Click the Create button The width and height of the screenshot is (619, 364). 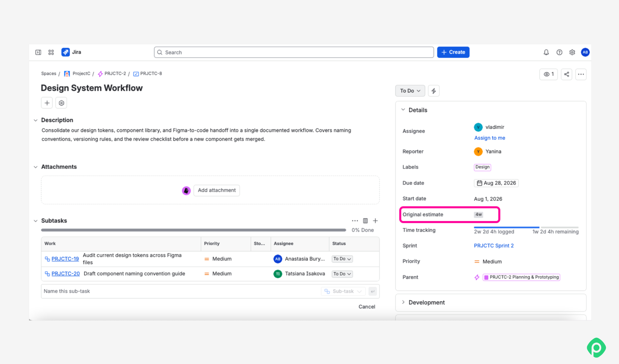[x=453, y=52]
